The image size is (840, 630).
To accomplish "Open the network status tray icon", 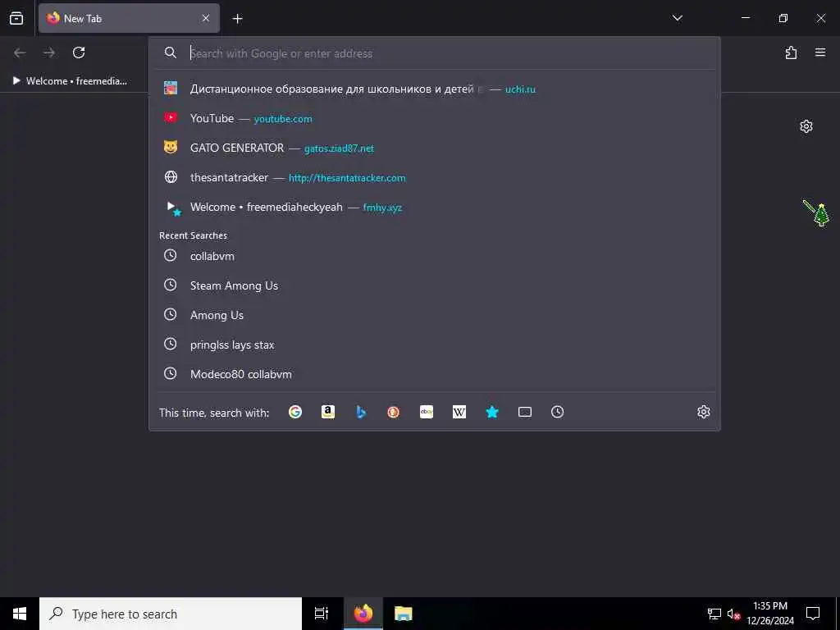I will 714,614.
